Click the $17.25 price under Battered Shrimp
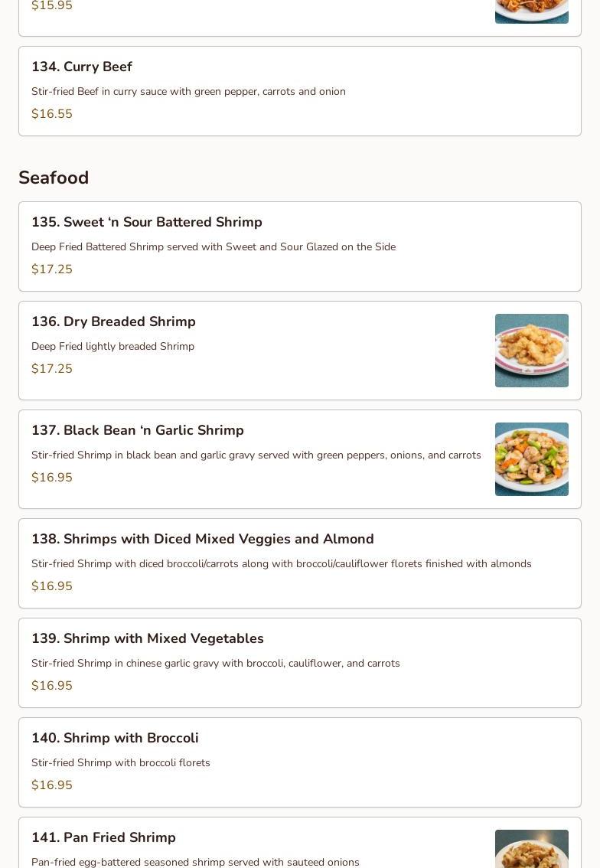Screen dimensions: 600x868 point(52,269)
